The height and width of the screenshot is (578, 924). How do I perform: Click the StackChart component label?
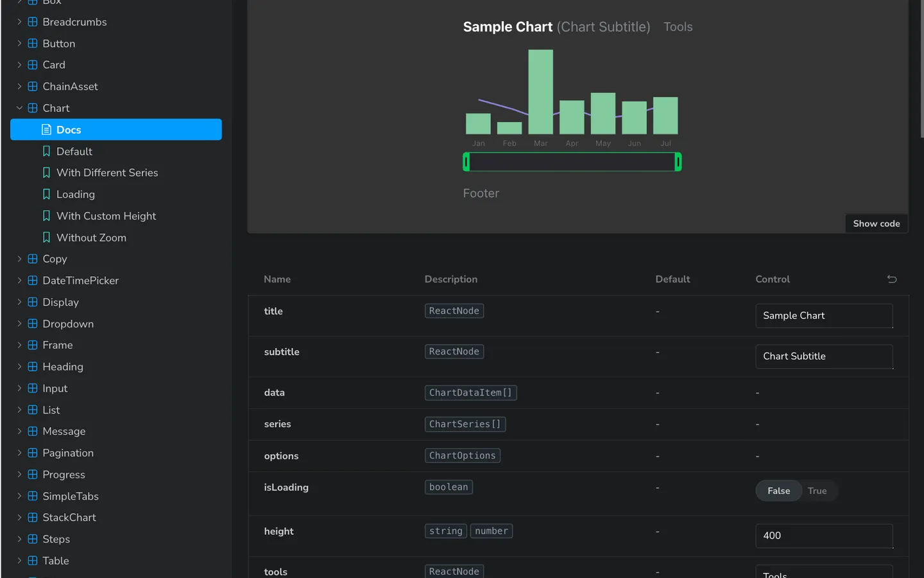pos(69,518)
